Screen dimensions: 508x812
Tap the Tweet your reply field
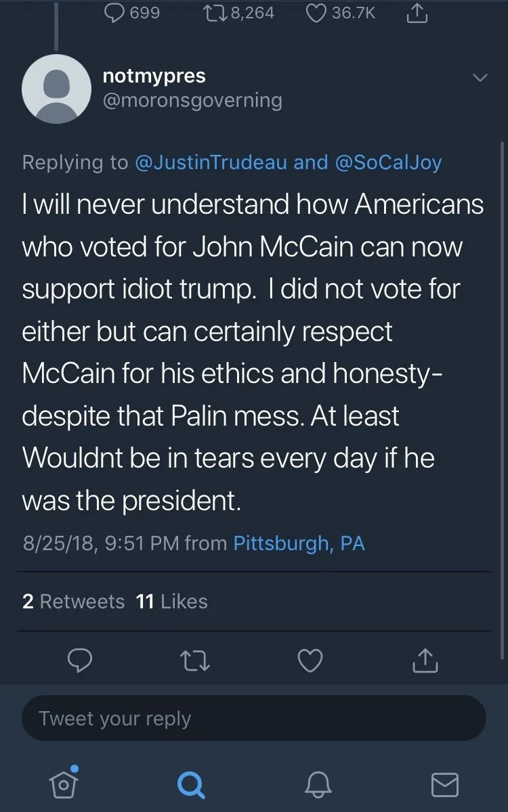pyautogui.click(x=254, y=718)
